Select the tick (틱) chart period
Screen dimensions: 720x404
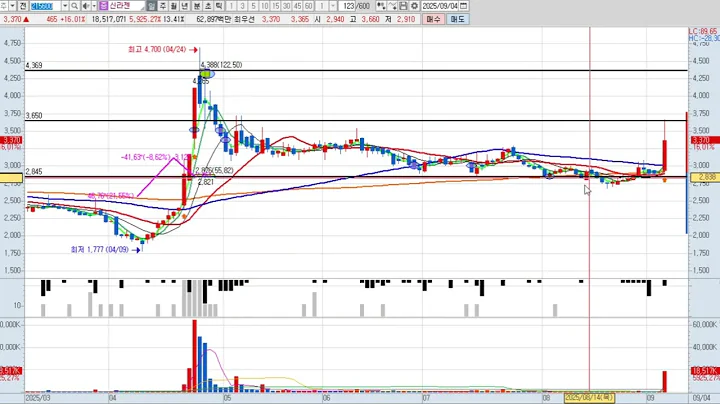point(219,6)
